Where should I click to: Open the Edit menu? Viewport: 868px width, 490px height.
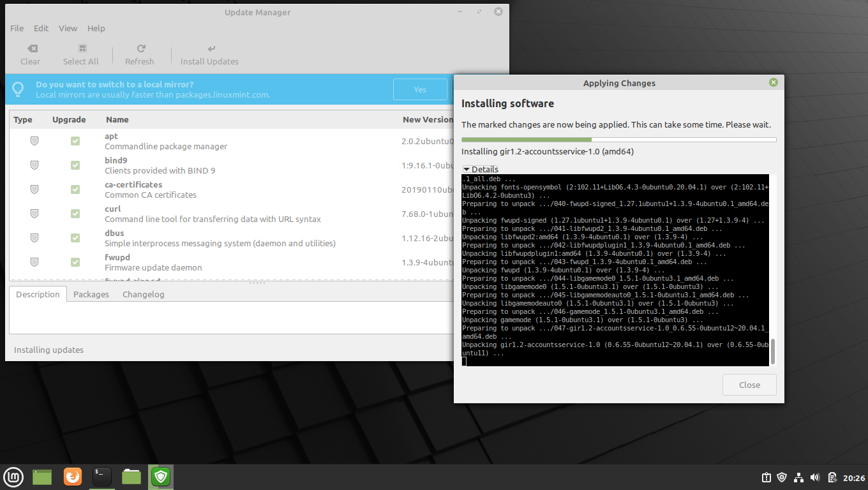click(41, 28)
